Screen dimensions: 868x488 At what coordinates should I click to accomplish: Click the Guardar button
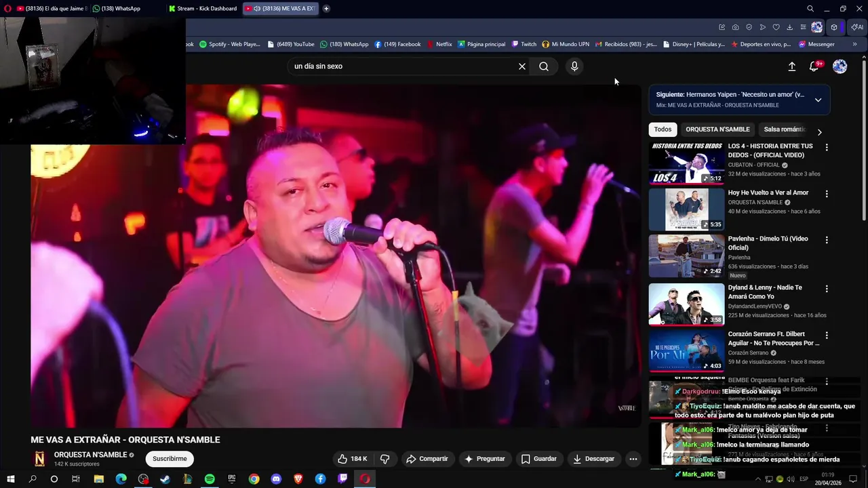tap(538, 459)
